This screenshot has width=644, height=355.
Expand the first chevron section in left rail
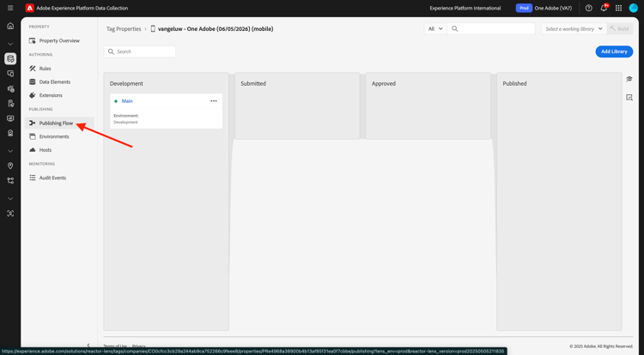(10, 44)
